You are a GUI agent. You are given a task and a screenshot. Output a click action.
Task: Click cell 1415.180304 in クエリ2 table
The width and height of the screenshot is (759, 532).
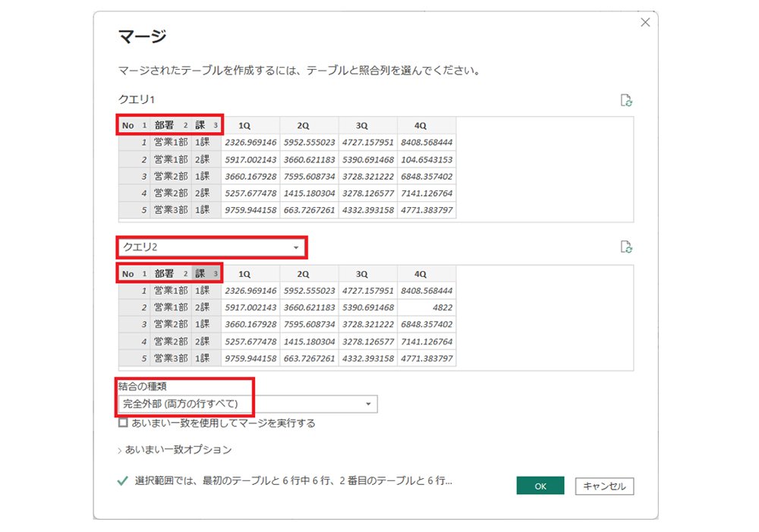click(x=309, y=342)
